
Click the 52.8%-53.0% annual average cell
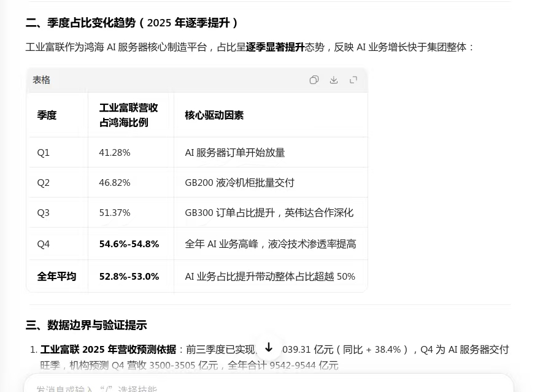coord(129,277)
